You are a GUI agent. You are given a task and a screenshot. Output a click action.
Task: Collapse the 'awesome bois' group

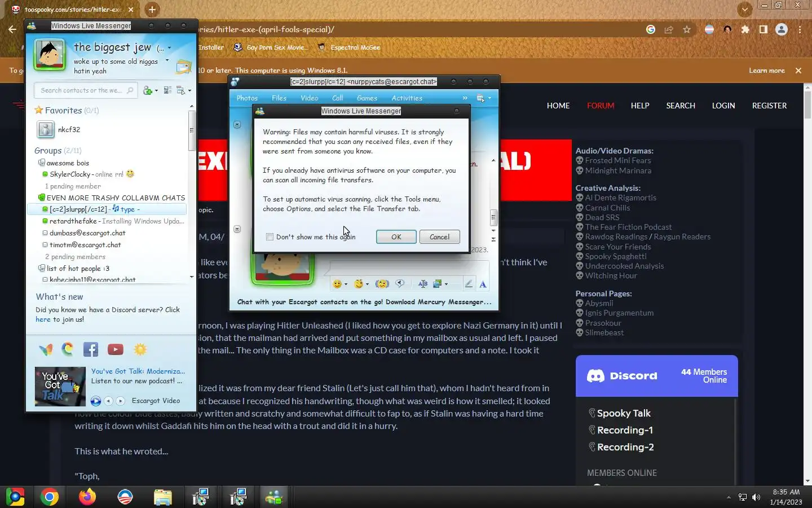click(41, 163)
